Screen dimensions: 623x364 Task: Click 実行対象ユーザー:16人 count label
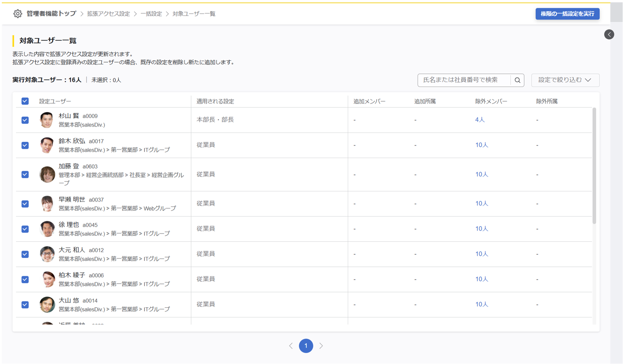(47, 80)
